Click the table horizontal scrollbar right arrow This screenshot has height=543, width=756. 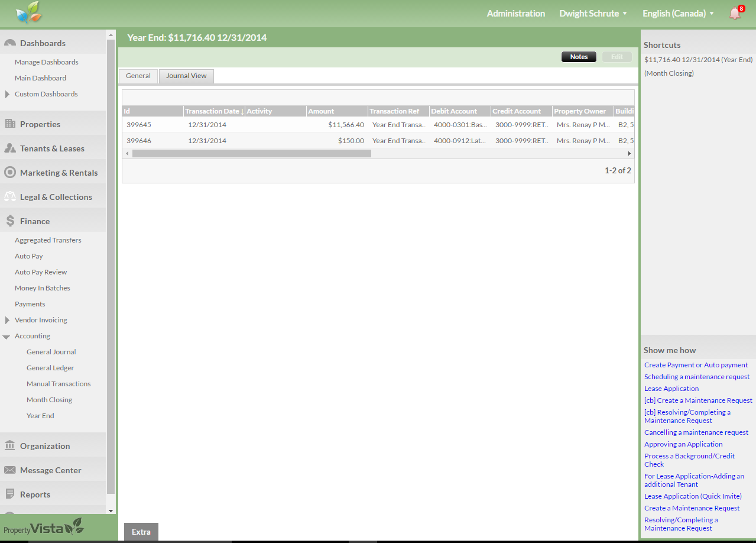coord(629,153)
